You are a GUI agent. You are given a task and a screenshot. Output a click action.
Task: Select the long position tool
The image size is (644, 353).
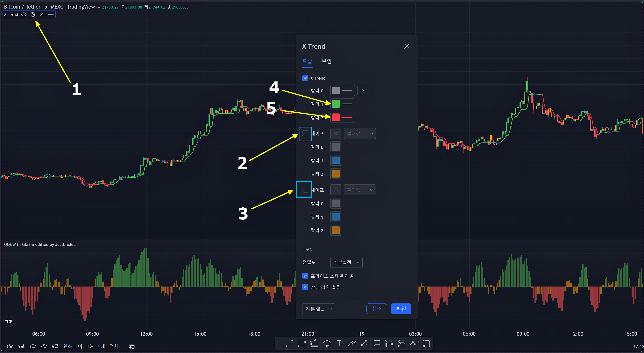389,343
